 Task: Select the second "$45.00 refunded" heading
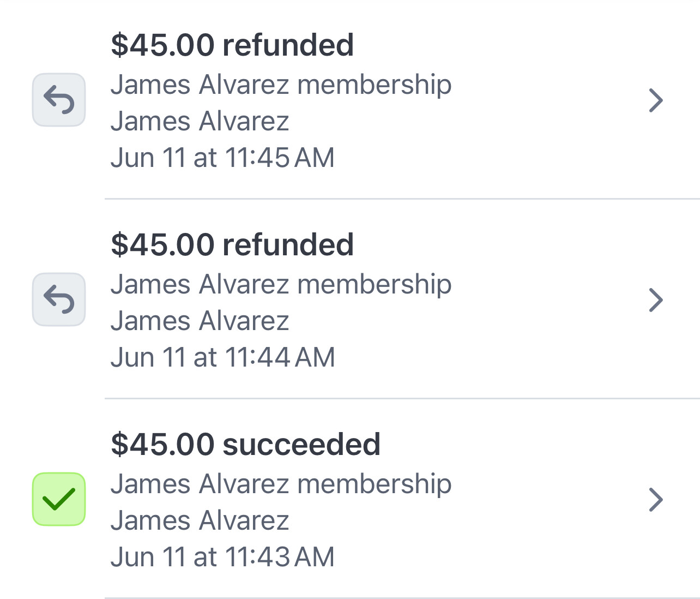click(232, 244)
